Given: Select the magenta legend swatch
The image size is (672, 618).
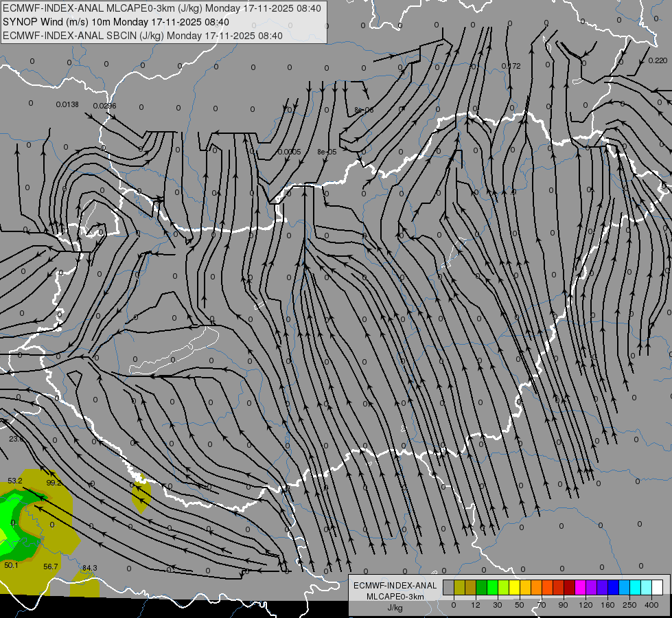Looking at the screenshot, I should [581, 587].
